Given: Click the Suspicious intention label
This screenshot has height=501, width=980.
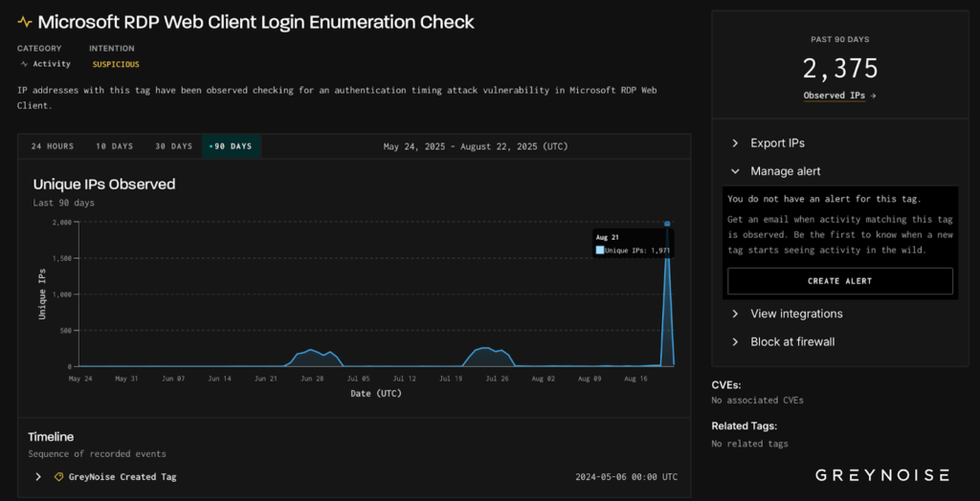Looking at the screenshot, I should click(115, 64).
